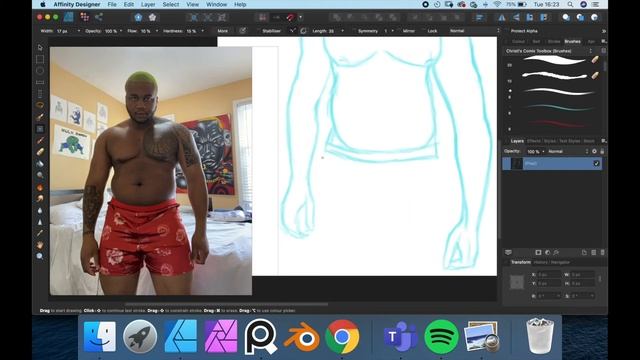Screen dimensions: 640x360
Task: Switch to the Pixel persona icon
Action: [x=84, y=17]
